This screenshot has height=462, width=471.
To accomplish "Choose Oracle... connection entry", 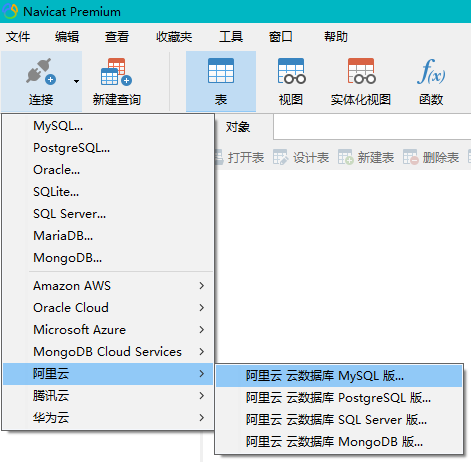I will [108, 170].
